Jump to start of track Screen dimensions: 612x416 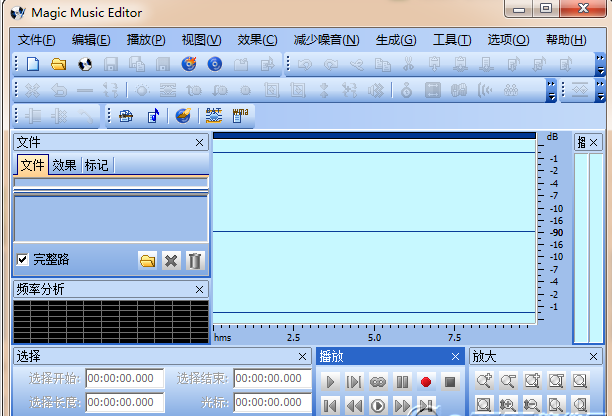pos(330,406)
